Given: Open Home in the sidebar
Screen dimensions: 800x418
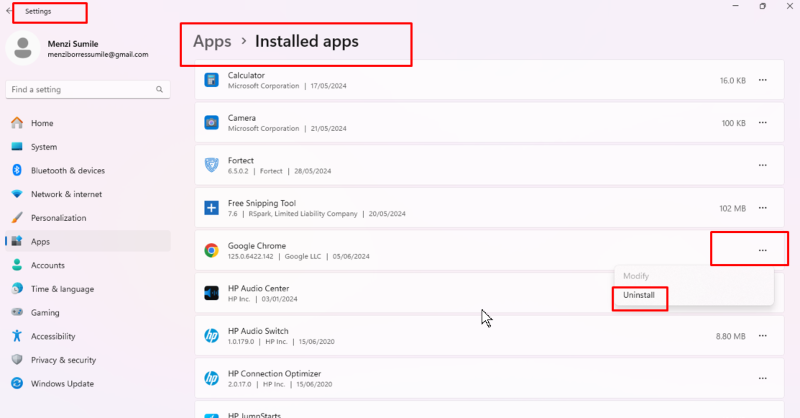Looking at the screenshot, I should coord(88,123).
